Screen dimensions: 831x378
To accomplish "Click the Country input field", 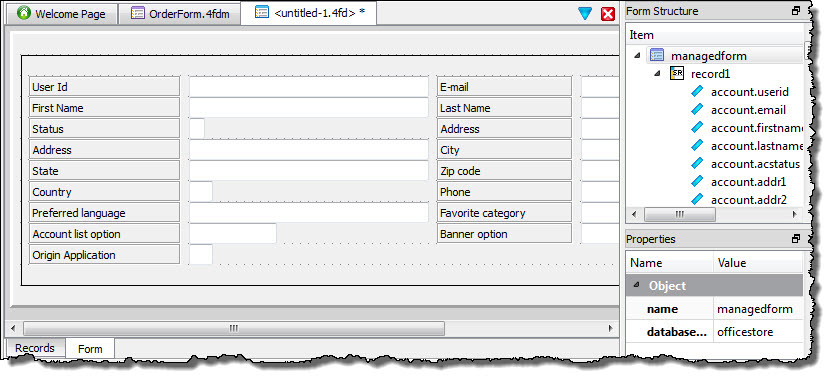I will (x=201, y=192).
